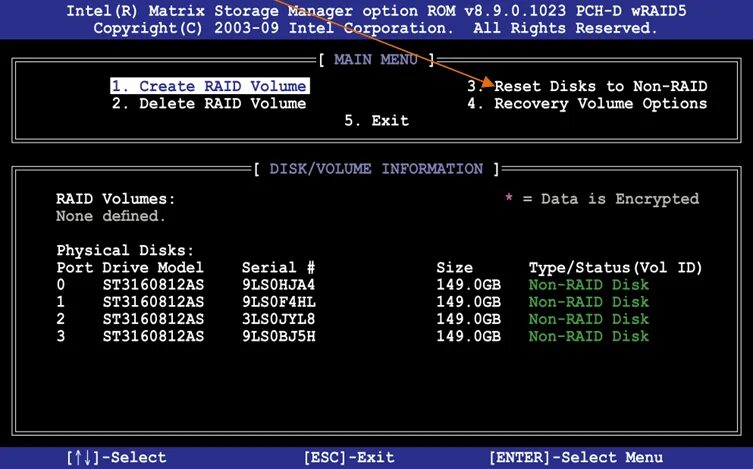Click the DISK/VOLUME INFORMATION heading
Image resolution: width=753 pixels, height=469 pixels.
376,169
